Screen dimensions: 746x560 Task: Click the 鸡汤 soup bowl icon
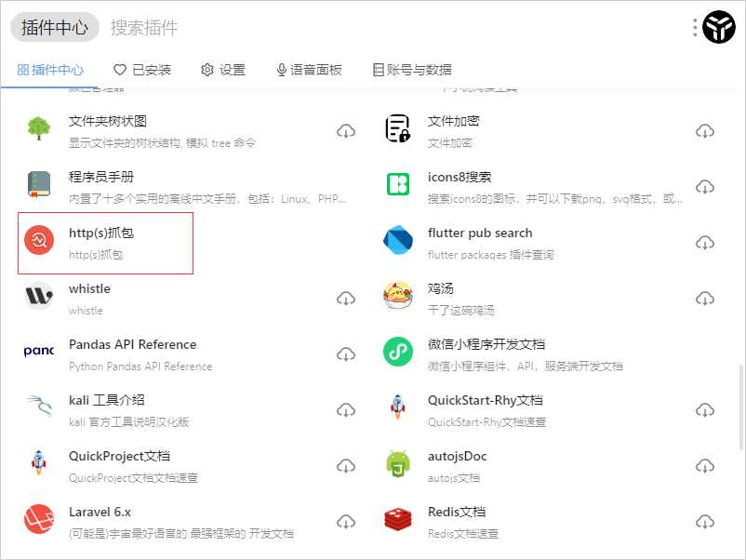pyautogui.click(x=398, y=296)
